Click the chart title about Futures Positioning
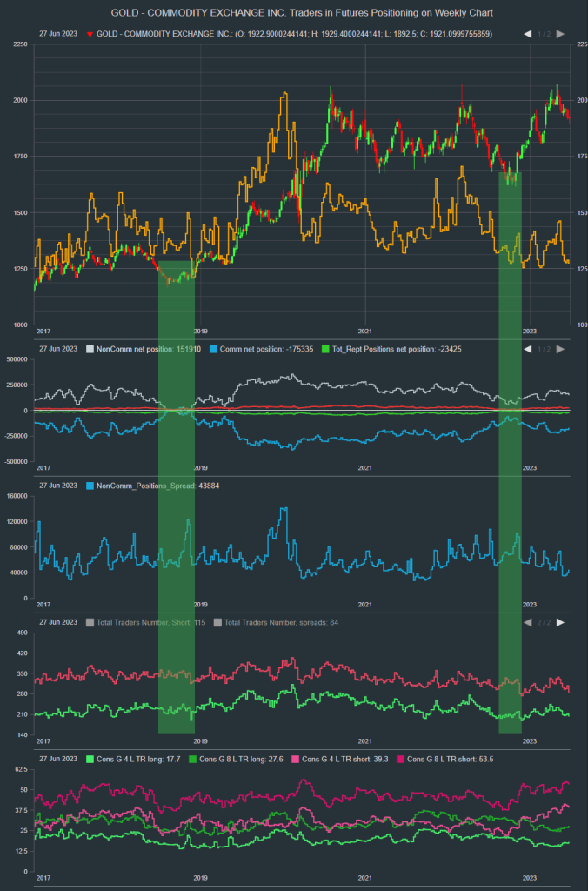This screenshot has height=891, width=588. point(294,13)
